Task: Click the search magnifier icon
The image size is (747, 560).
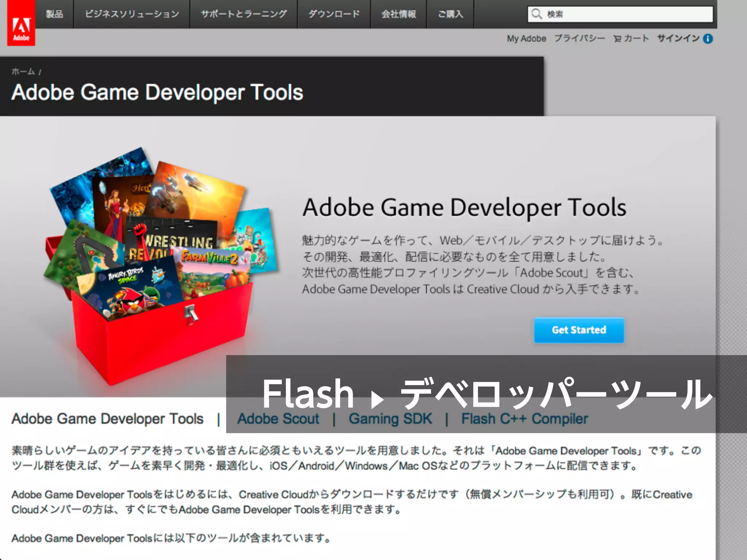Action: 537,14
